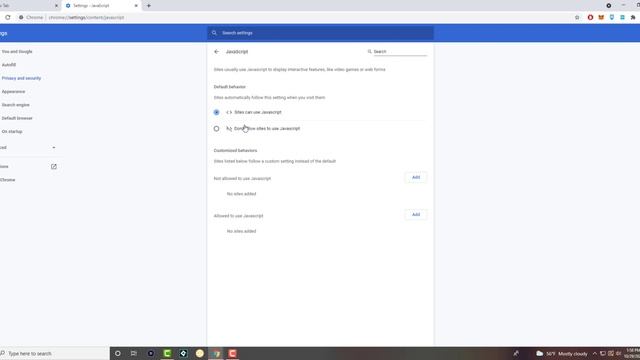
Task: Open the teal extension icon beside puzzle piece
Action: pyautogui.click(x=622, y=18)
